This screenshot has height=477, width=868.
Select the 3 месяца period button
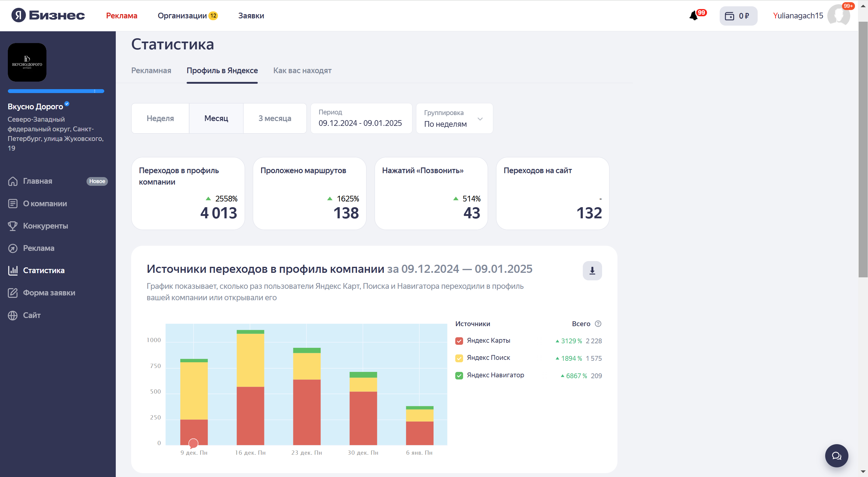[275, 118]
